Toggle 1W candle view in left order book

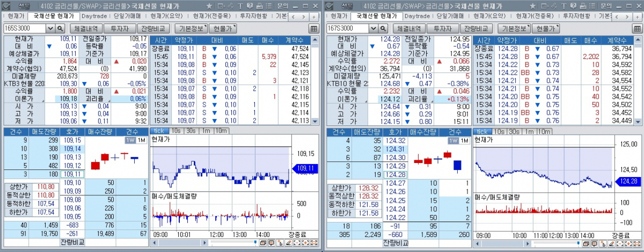[130, 140]
